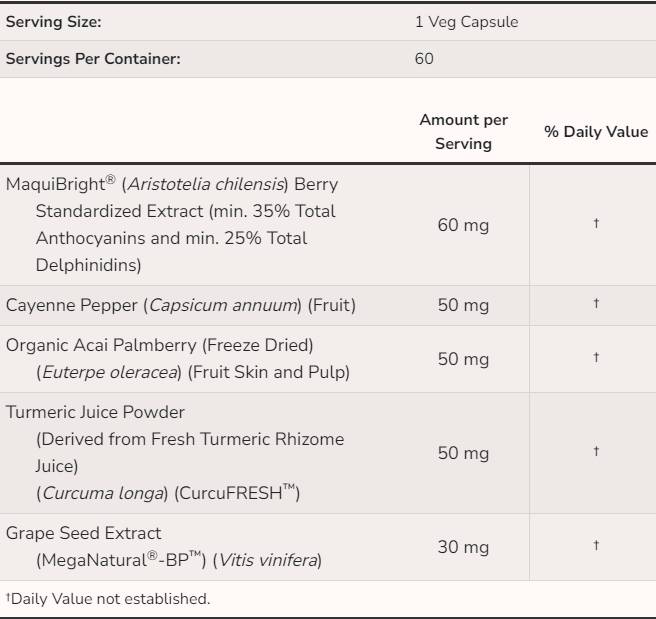Click the Amount per Serving column header
Screen dimensions: 656x619
(463, 132)
